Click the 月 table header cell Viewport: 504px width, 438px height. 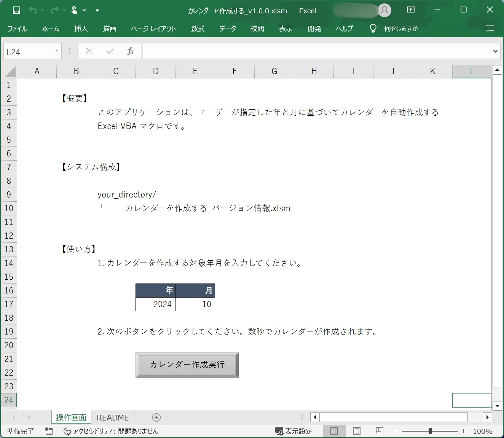click(195, 290)
